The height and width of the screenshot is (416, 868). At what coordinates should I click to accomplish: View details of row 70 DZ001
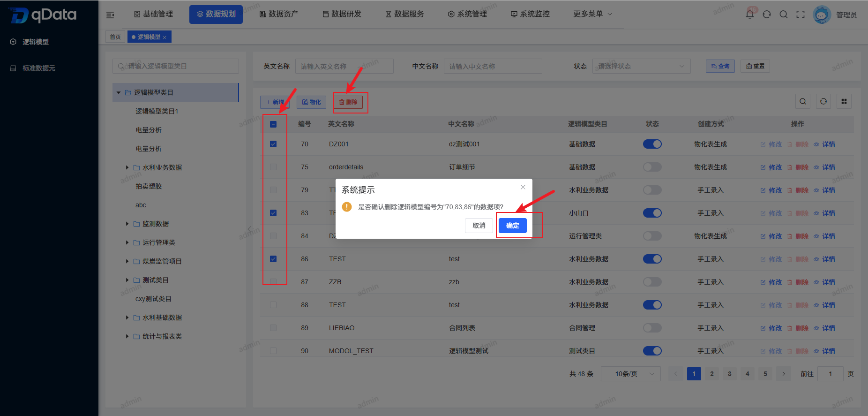click(x=824, y=144)
